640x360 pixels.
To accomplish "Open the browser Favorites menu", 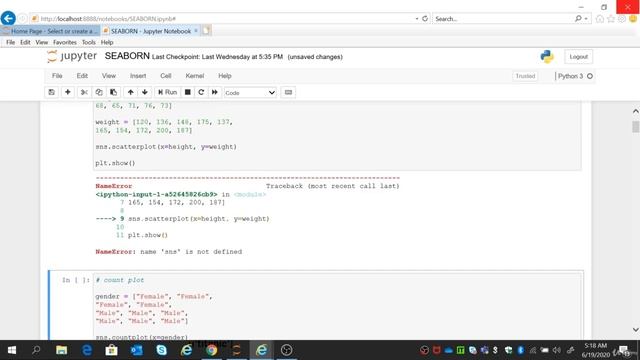I will 64,42.
